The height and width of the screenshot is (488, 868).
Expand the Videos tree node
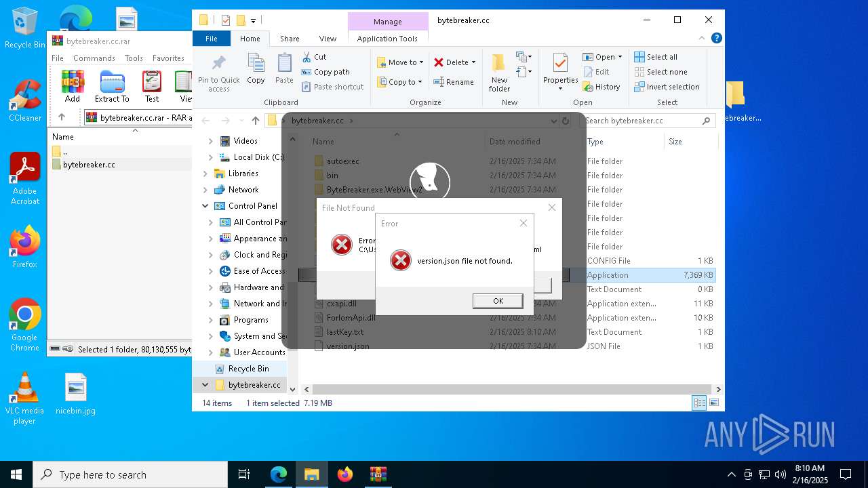click(x=210, y=141)
